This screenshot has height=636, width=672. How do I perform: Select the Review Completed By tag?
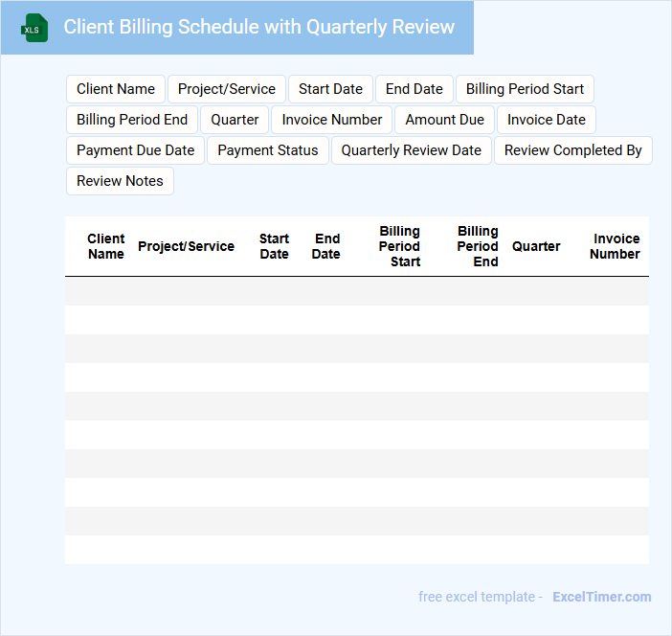click(x=573, y=150)
